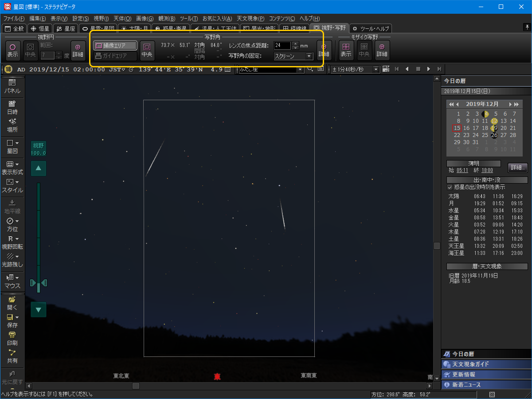Switch to the ツール・ヘルプ ribbon tab
532x399 pixels.
371,28
